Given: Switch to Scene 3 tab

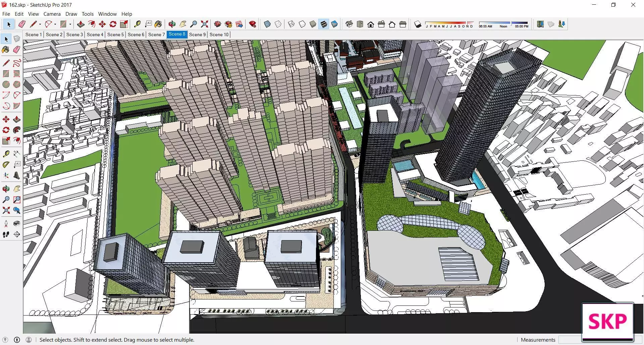Looking at the screenshot, I should [74, 34].
